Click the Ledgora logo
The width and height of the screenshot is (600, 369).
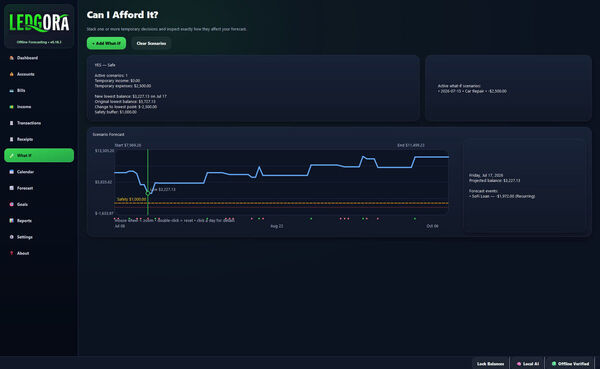pos(39,23)
